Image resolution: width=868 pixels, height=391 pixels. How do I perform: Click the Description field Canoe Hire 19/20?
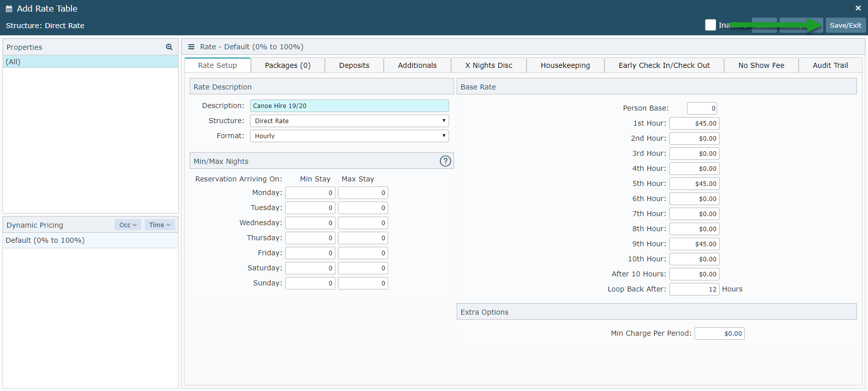349,106
